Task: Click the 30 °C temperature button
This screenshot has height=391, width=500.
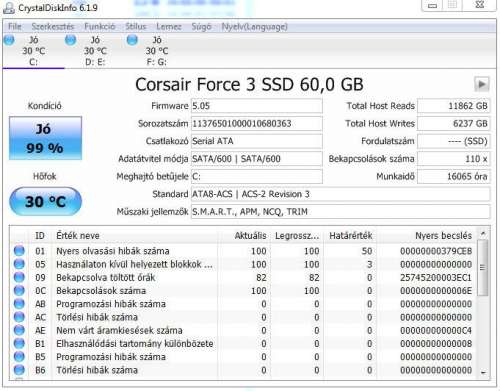Action: 45,201
